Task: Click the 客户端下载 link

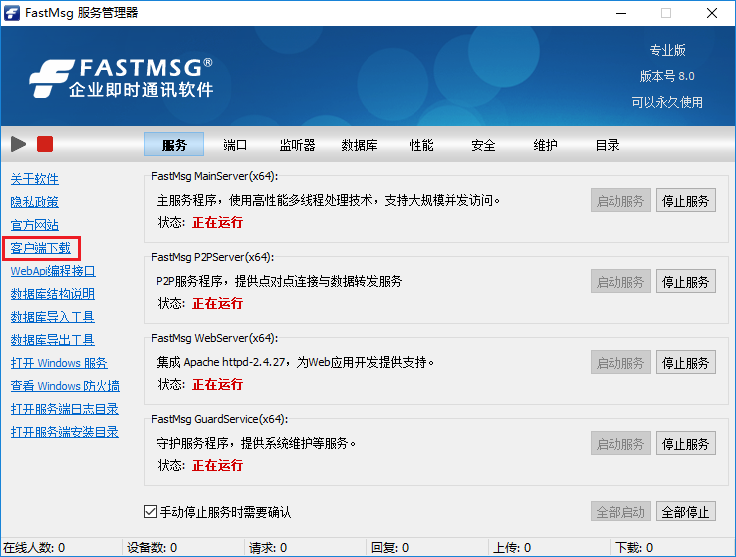Action: coord(41,248)
